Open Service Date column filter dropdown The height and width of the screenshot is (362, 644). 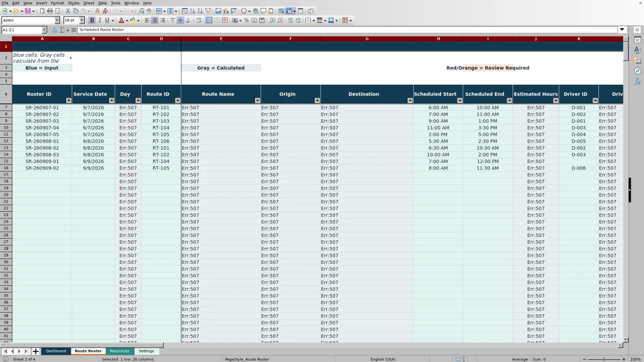tap(112, 101)
